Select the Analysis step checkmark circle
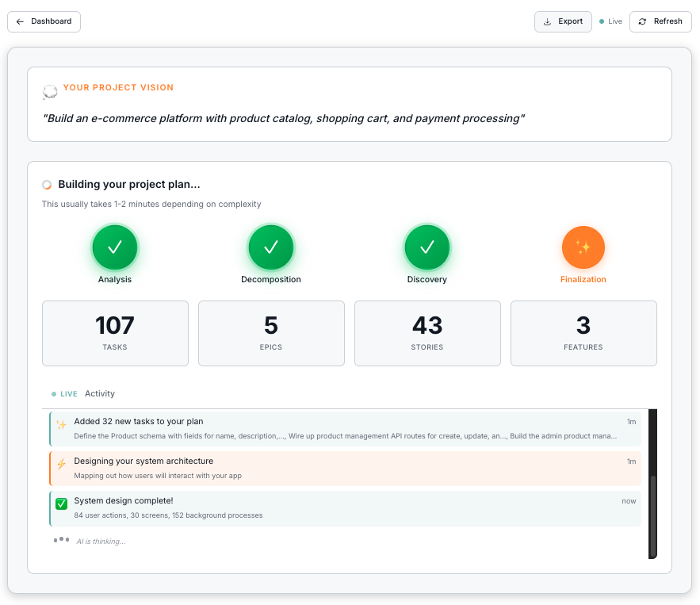700x605 pixels. 115,247
